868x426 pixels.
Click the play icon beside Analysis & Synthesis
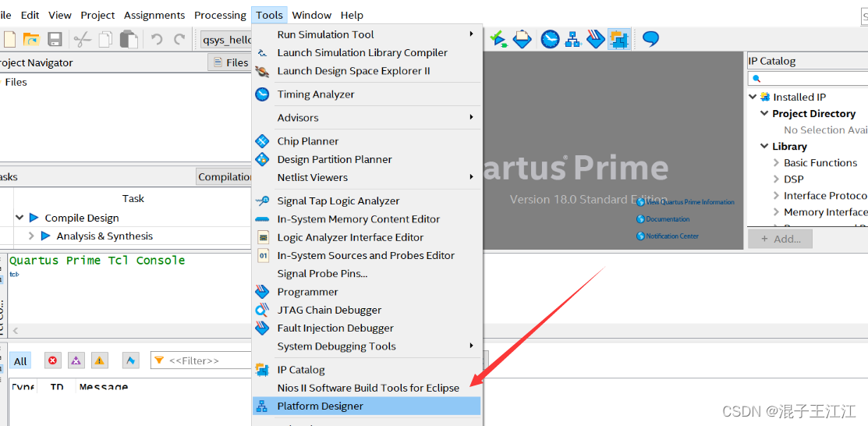point(45,236)
